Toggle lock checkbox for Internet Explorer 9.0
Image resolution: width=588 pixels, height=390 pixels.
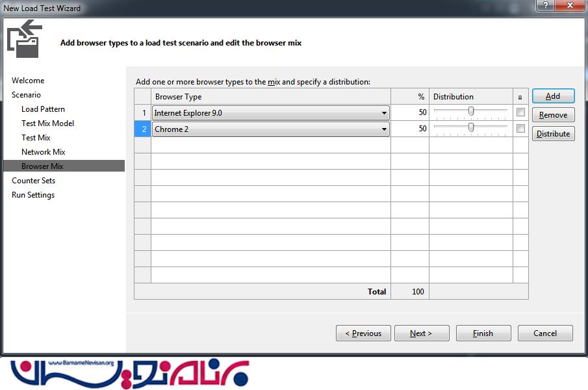point(520,112)
